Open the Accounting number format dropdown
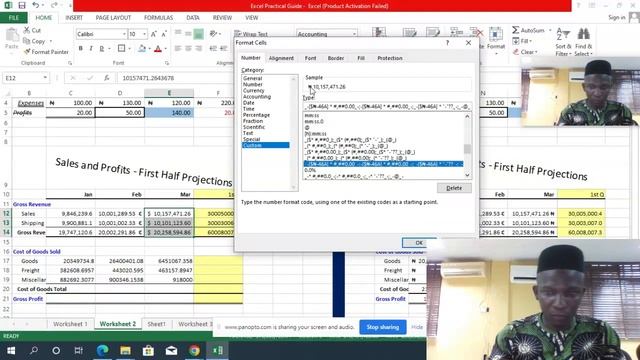The image size is (640, 360). point(354,34)
